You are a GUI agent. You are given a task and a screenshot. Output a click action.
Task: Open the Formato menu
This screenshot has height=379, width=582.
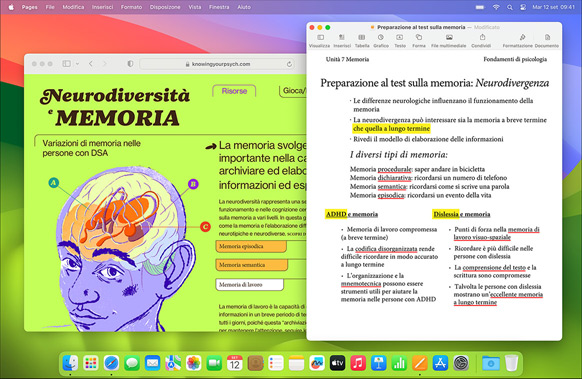tap(131, 7)
